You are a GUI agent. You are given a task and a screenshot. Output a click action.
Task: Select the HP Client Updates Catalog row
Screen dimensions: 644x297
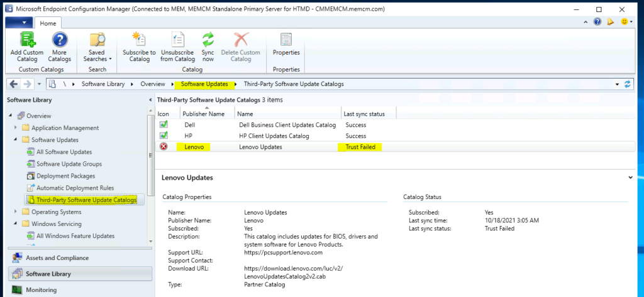click(x=396, y=136)
